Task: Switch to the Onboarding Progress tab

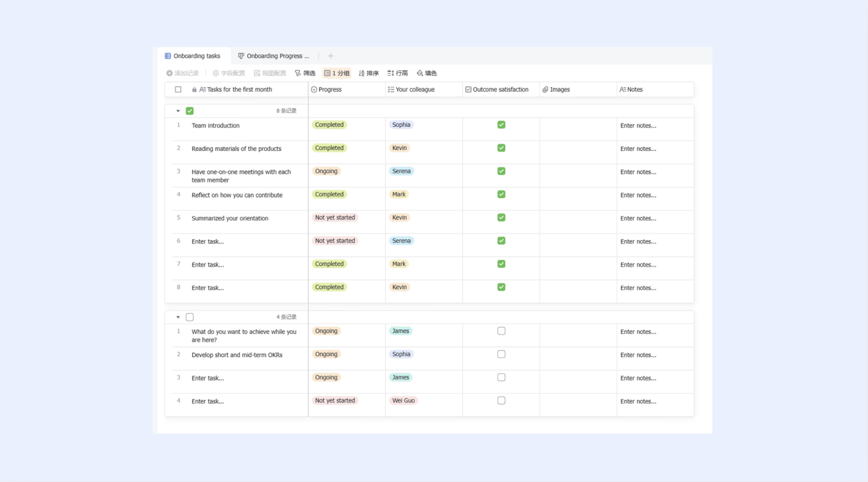Action: [x=274, y=56]
